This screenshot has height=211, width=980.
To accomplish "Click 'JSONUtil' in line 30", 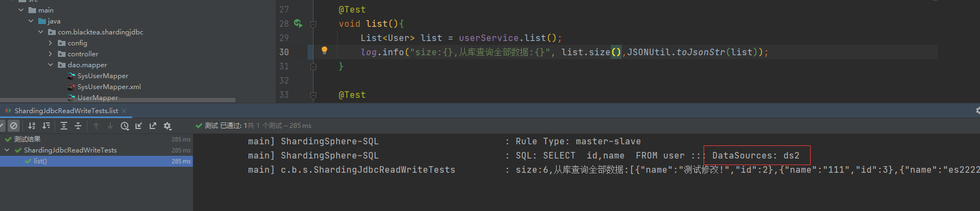I will click(x=648, y=52).
